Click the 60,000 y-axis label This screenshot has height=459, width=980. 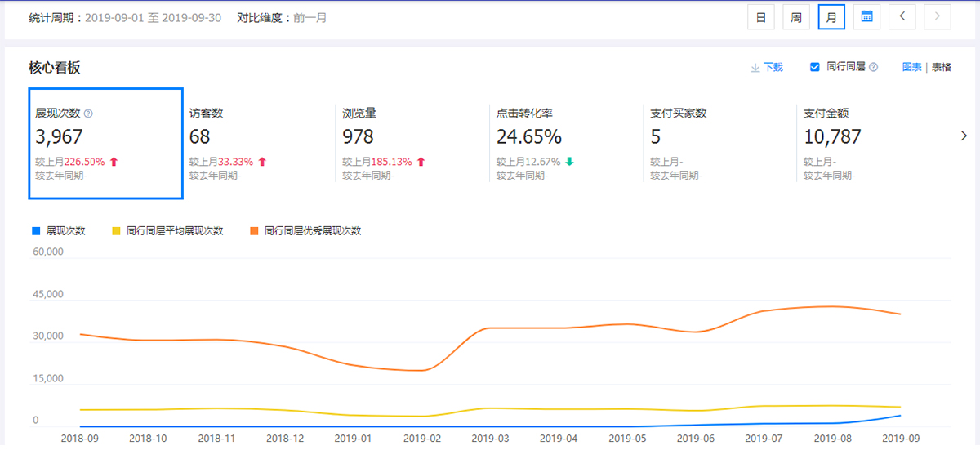pyautogui.click(x=48, y=252)
